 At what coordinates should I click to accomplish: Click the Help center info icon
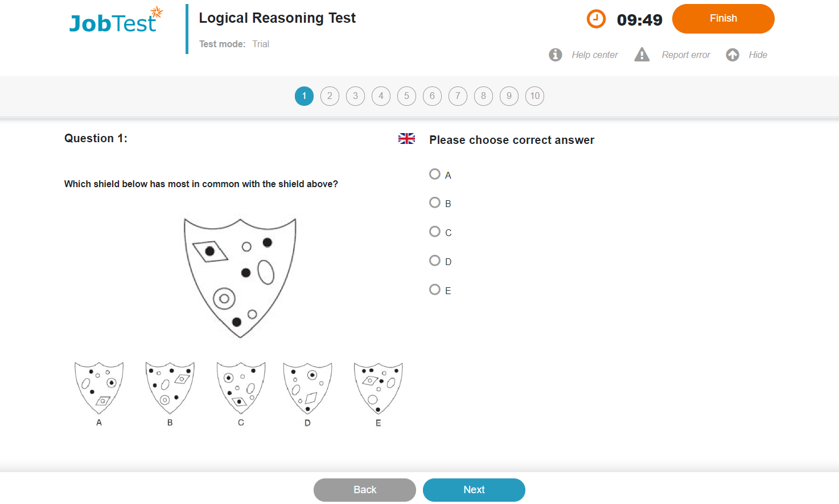tap(556, 55)
